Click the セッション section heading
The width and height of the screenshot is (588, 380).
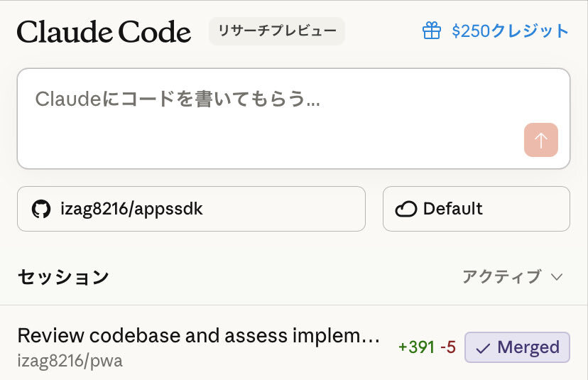(x=63, y=276)
